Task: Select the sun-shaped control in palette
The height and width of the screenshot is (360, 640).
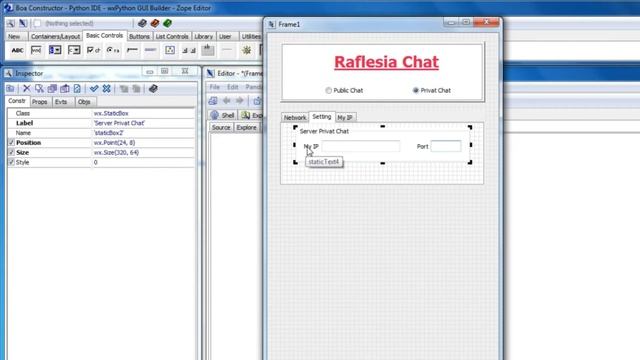Action: click(x=247, y=50)
